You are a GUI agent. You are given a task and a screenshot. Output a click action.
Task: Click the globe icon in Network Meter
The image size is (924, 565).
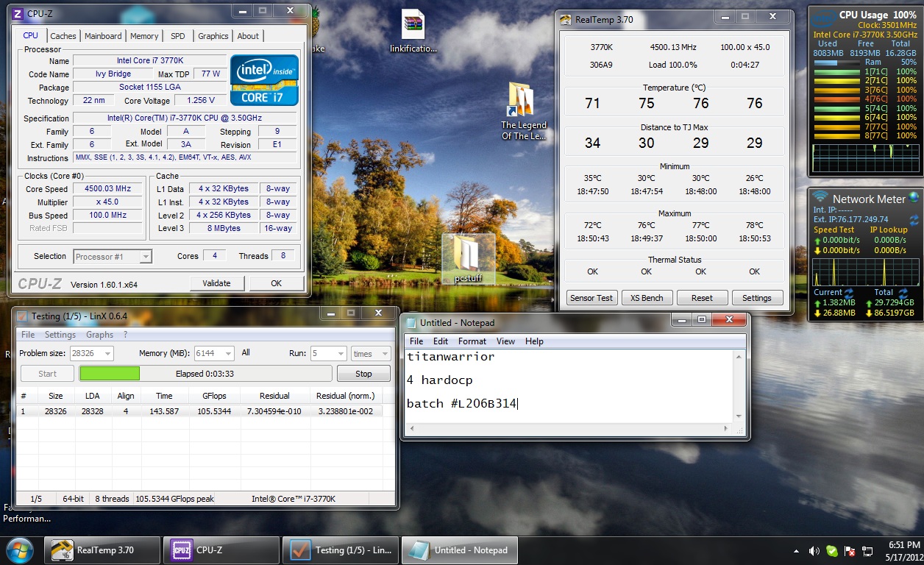point(914,198)
